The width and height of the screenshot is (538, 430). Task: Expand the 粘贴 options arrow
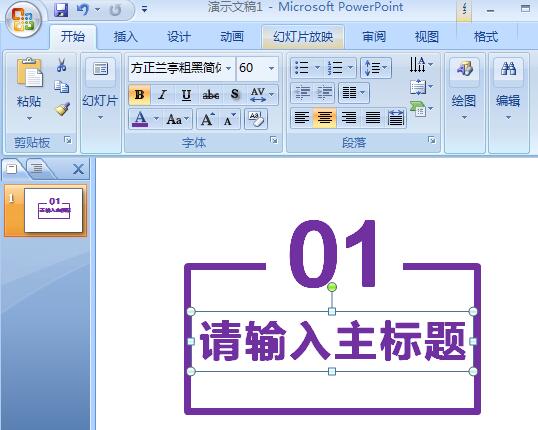click(30, 118)
